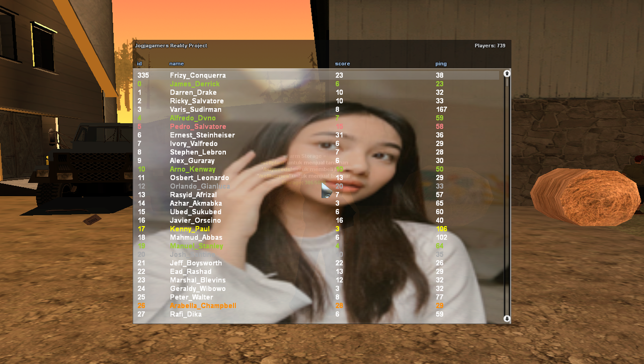Click the "ping" column header
Viewport: 644px width, 364px height.
click(441, 64)
